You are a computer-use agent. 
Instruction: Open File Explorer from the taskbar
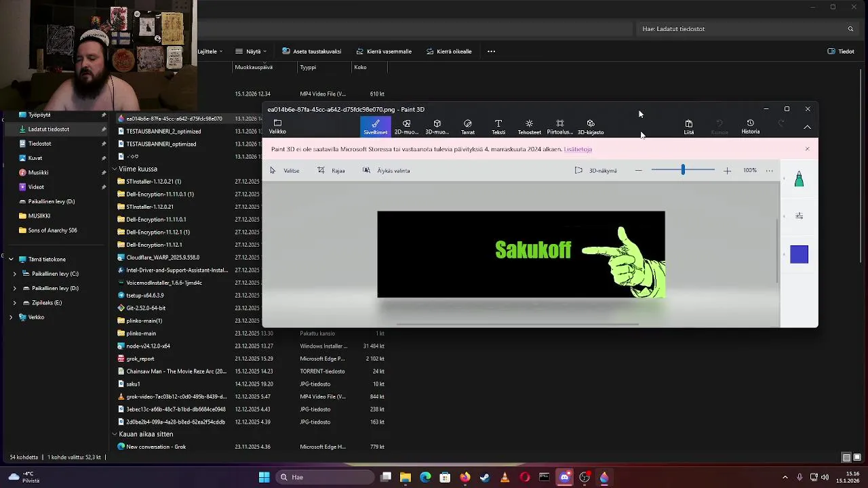[406, 477]
